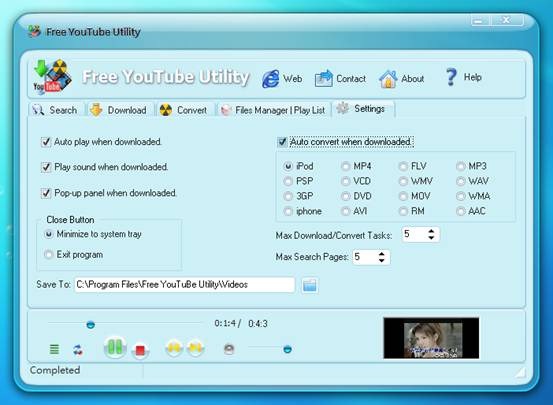Viewport: 553px width, 405px height.
Task: Click Max Download/Convert Tasks number field
Action: [414, 234]
